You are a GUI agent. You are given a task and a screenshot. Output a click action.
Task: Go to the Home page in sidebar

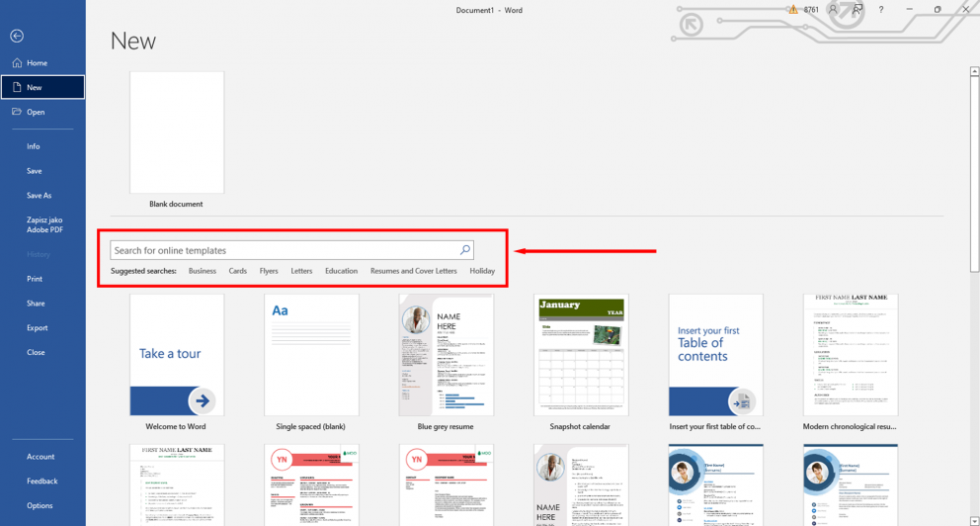[x=42, y=62]
